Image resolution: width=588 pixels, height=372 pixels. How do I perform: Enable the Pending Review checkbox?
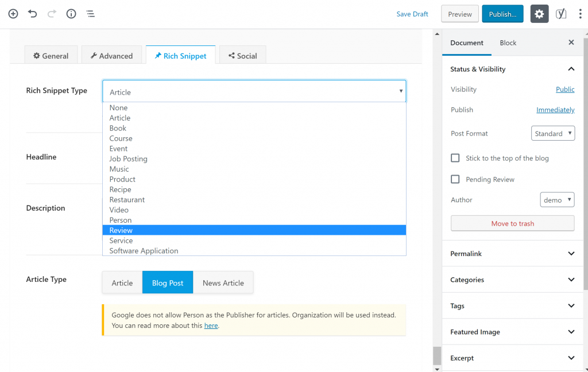[455, 179]
